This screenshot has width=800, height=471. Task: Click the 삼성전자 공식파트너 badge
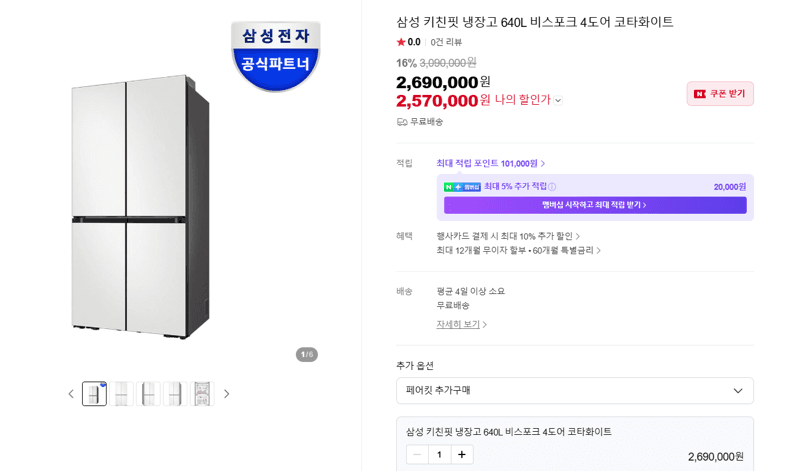pyautogui.click(x=276, y=56)
